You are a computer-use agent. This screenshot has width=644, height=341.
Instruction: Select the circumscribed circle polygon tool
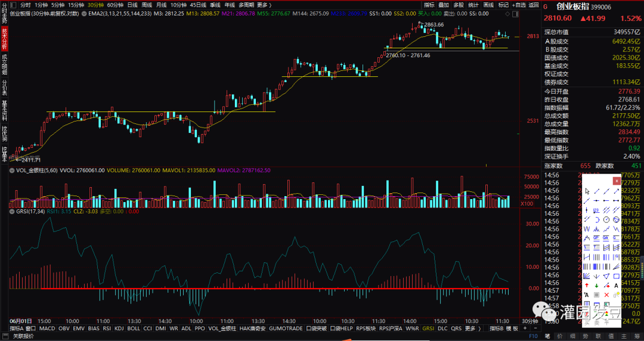[x=616, y=219]
